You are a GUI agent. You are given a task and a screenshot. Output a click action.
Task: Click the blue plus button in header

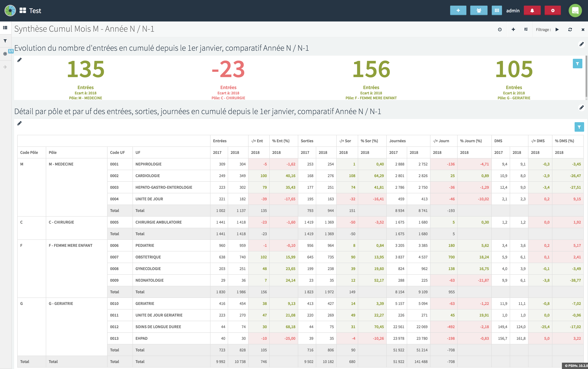[458, 11]
